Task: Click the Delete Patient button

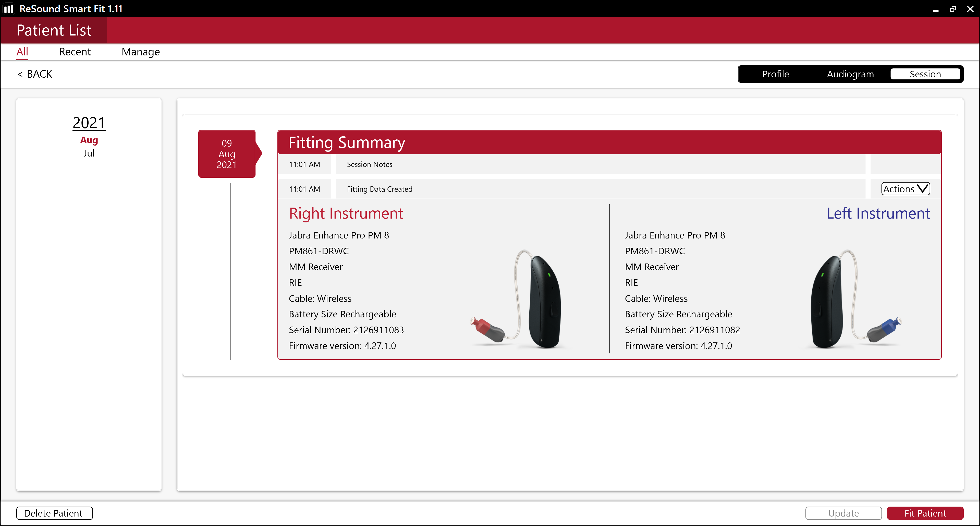Action: [54, 513]
